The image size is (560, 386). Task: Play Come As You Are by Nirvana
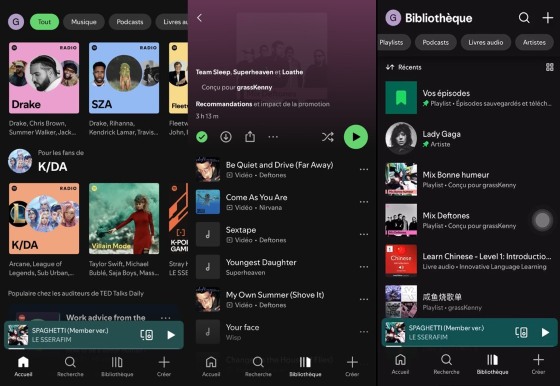tap(275, 202)
